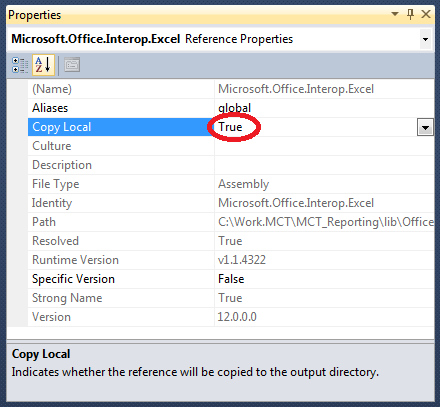Select the Copy Local property row
The width and height of the screenshot is (440, 407).
click(x=231, y=127)
